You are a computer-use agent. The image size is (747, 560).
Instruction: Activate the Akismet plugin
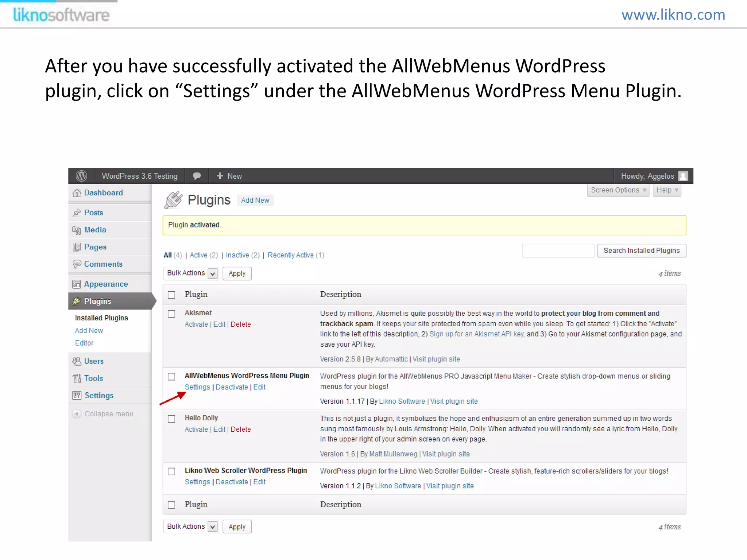(x=196, y=324)
